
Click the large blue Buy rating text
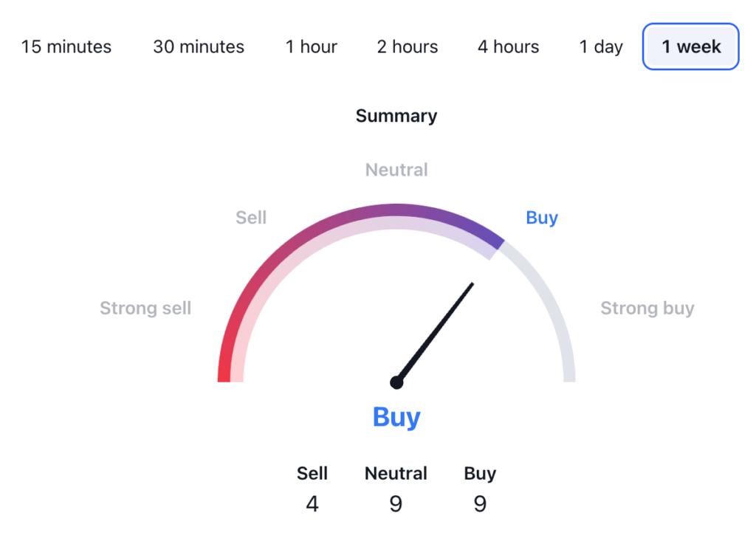tap(396, 417)
